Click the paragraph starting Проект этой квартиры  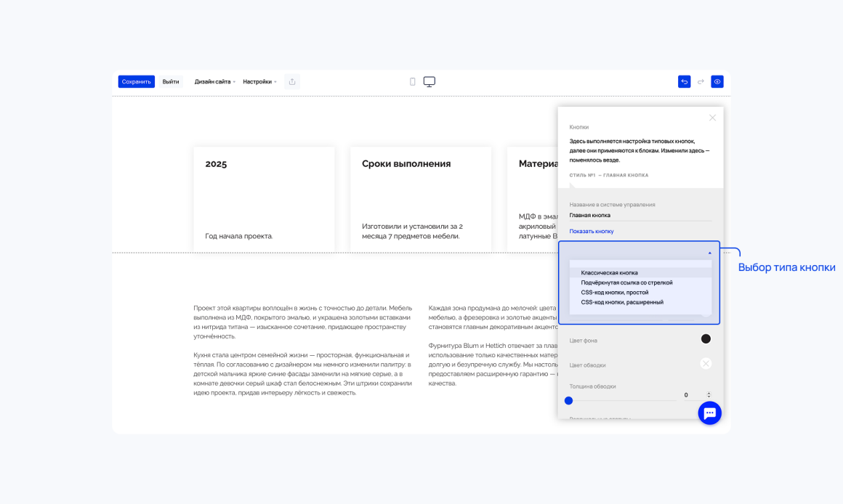[303, 322]
